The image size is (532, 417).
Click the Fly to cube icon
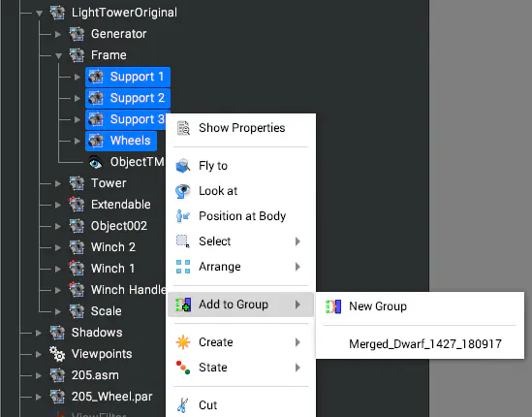click(183, 166)
